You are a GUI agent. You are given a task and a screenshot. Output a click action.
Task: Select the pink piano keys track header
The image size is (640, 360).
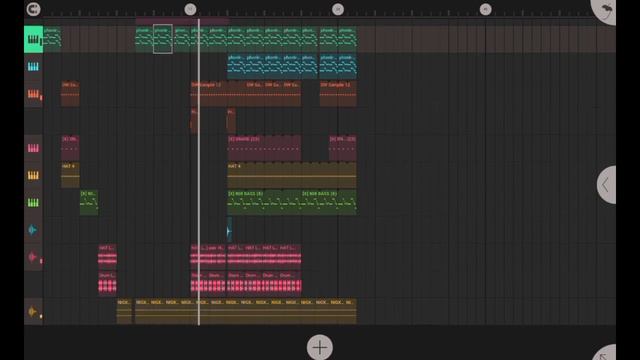(33, 148)
